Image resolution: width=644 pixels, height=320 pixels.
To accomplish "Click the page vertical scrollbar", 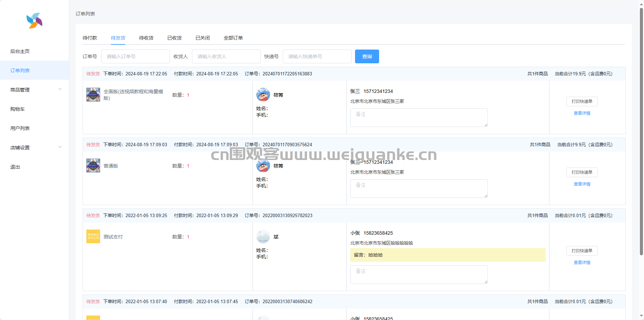I will 641,131.
